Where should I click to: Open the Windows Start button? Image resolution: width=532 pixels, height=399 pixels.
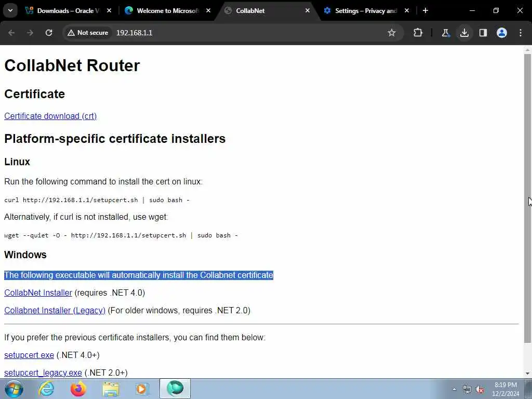point(14,389)
